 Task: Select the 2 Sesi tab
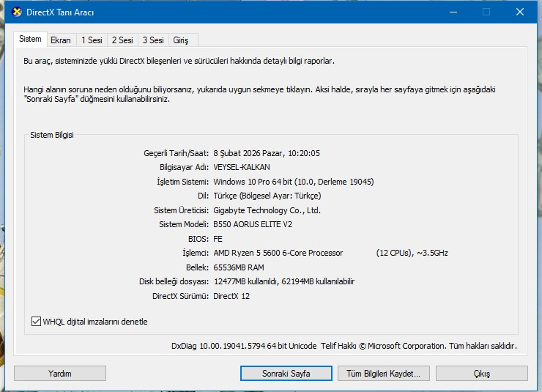click(x=122, y=40)
